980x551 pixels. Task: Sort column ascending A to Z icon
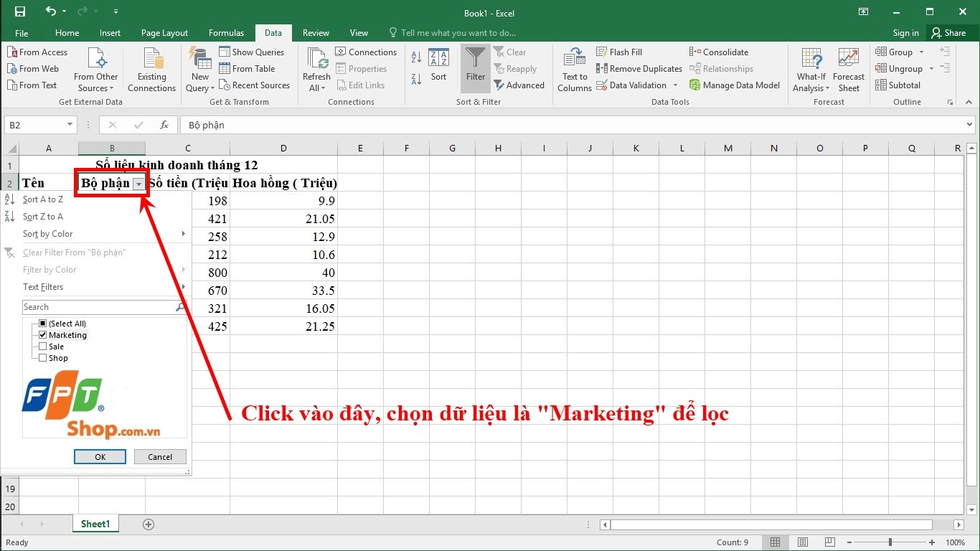[x=417, y=58]
